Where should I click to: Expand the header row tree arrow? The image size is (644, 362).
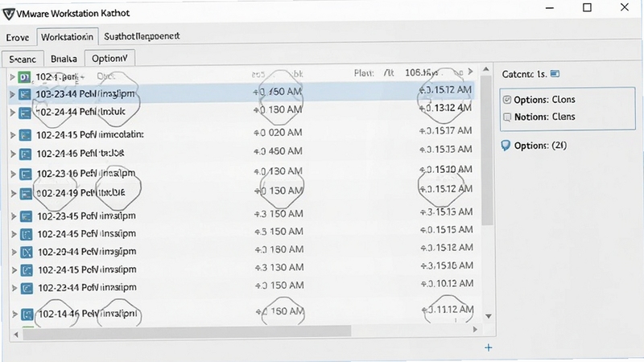(12, 76)
